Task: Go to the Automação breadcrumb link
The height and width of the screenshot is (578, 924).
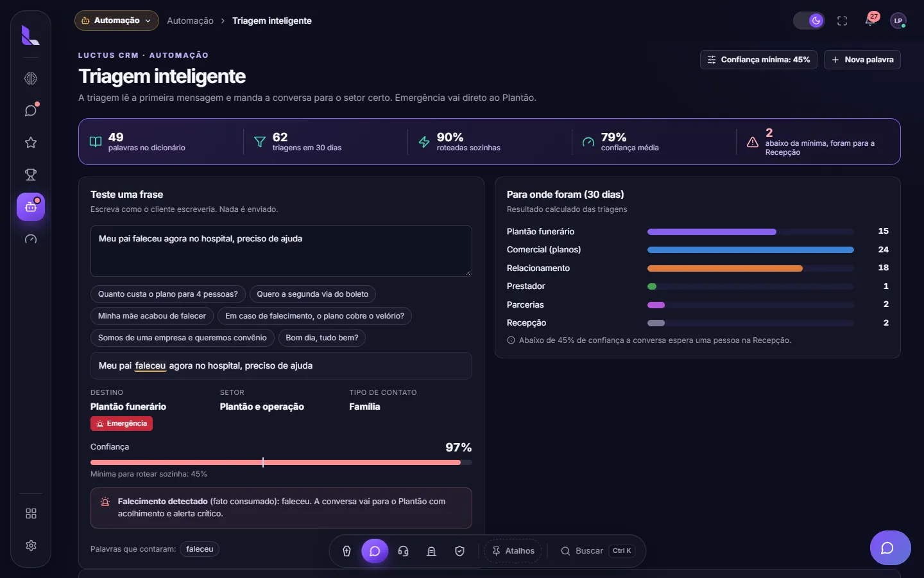Action: tap(190, 21)
